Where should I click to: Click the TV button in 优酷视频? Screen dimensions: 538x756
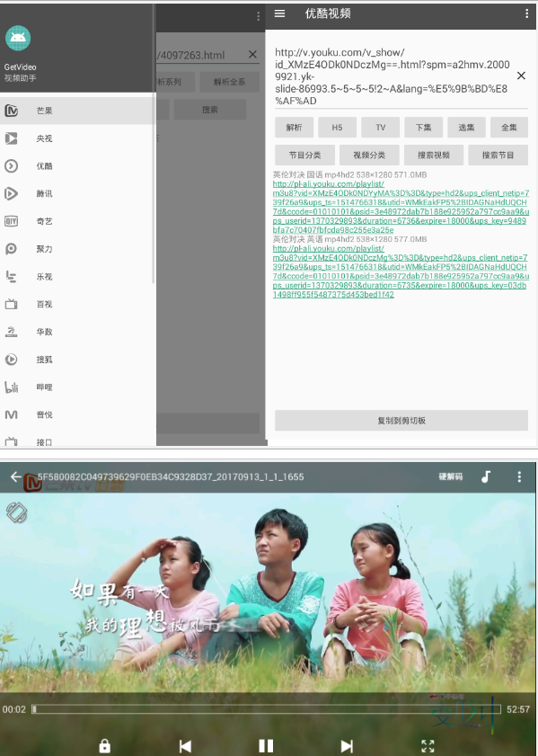381,128
